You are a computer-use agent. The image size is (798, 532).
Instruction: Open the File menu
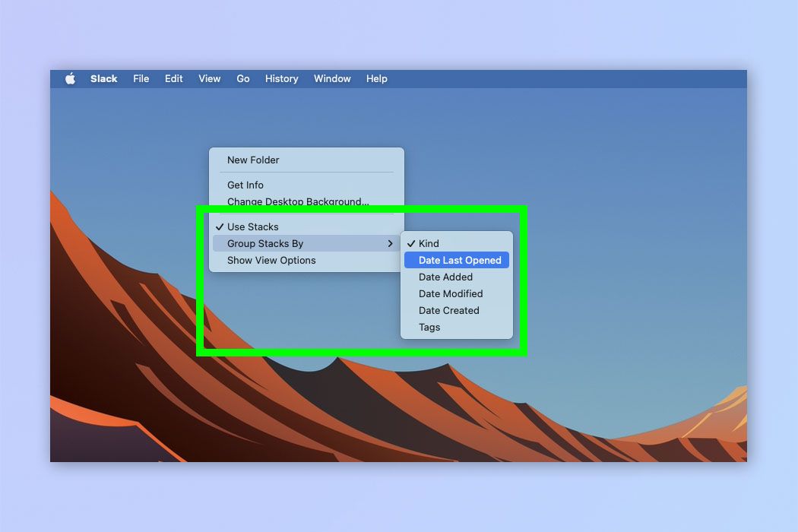click(141, 78)
